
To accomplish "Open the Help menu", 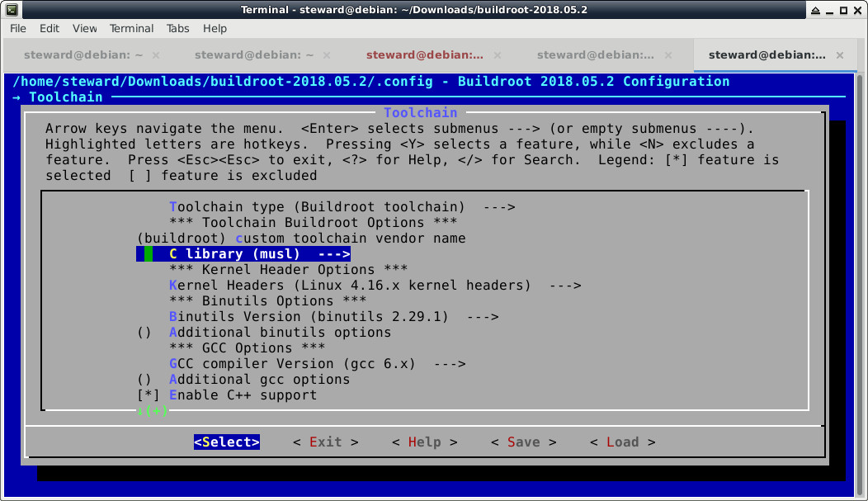I will pos(215,28).
